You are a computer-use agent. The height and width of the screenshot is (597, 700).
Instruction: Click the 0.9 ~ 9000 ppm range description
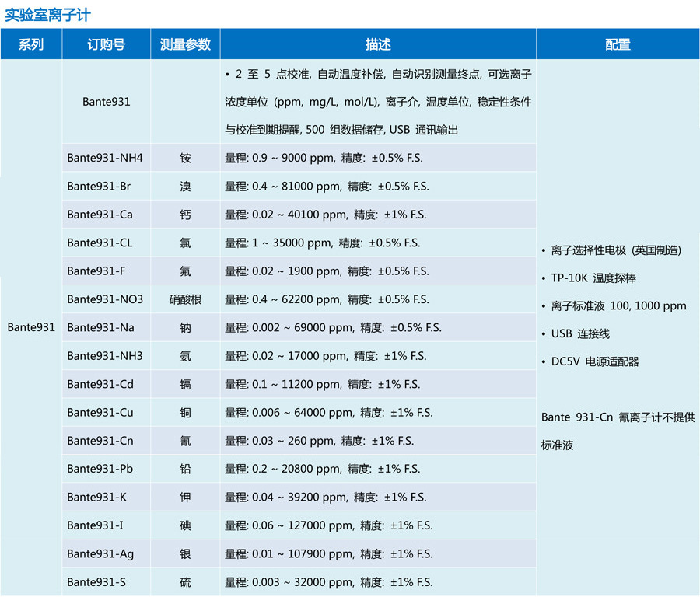[x=324, y=158]
